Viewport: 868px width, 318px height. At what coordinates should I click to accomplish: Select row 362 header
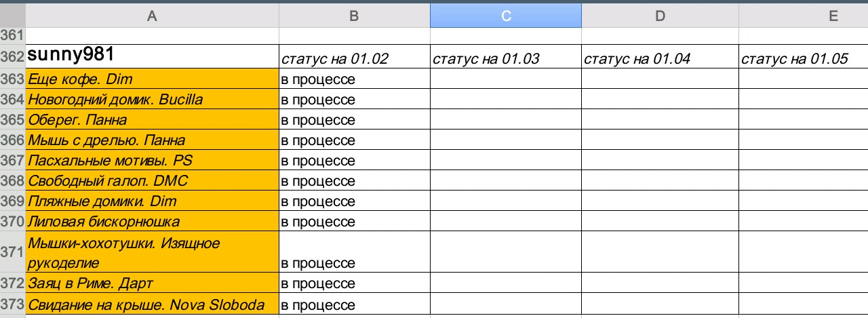click(12, 56)
